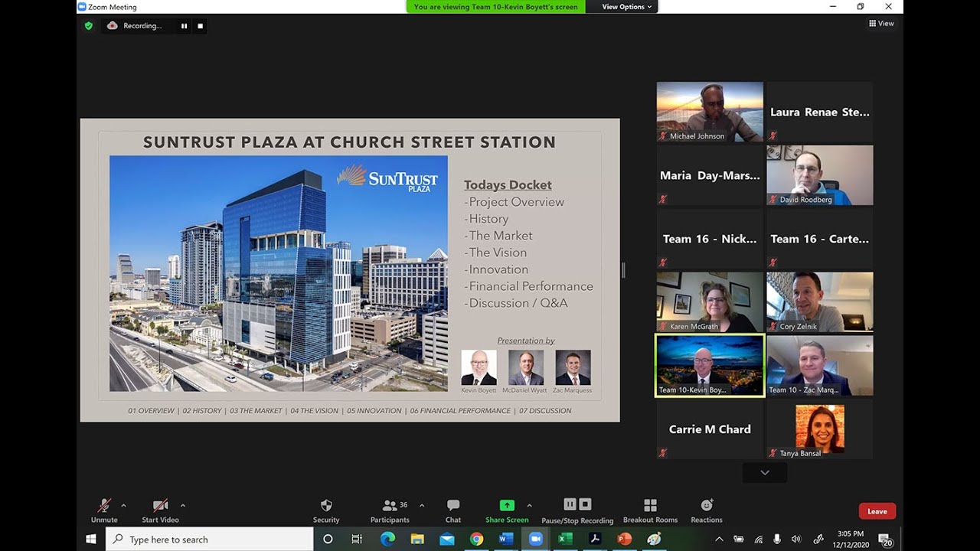This screenshot has height=551, width=980.
Task: Open Reactions menu
Action: [x=707, y=511]
